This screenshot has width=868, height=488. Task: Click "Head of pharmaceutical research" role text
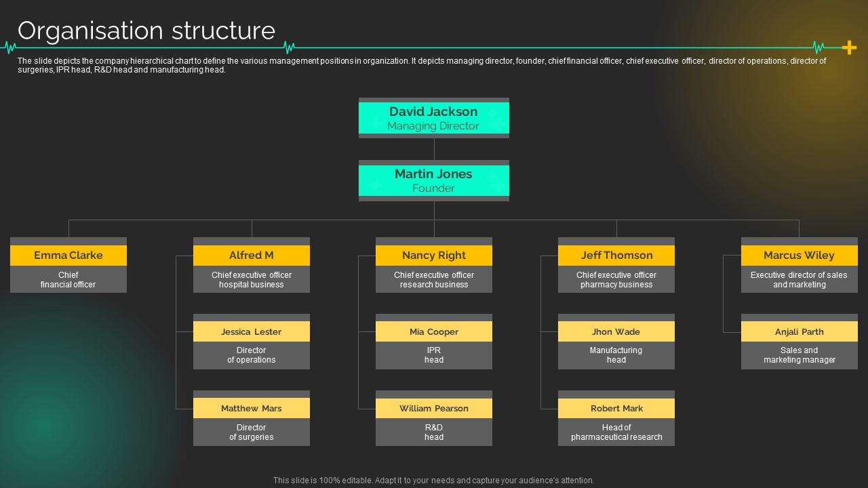pos(616,432)
